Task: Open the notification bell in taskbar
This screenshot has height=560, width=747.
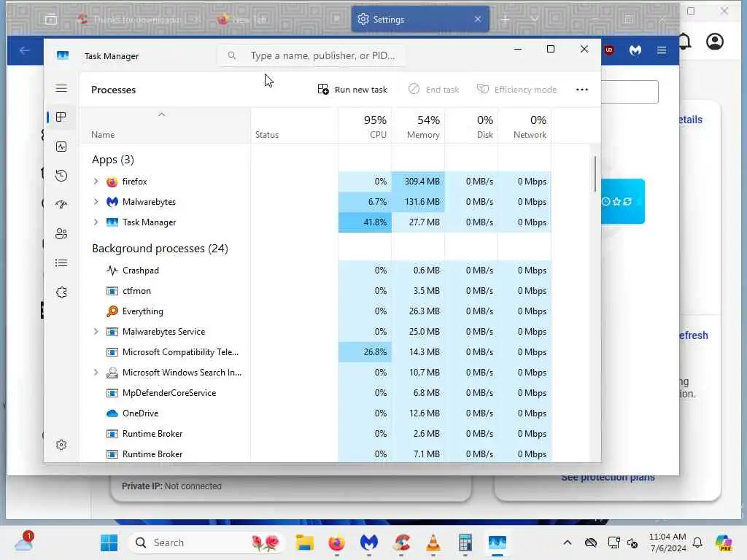Action: pyautogui.click(x=697, y=542)
